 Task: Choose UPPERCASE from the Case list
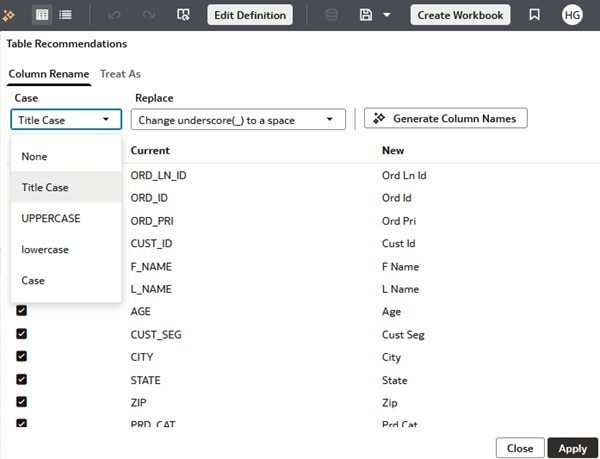51,218
